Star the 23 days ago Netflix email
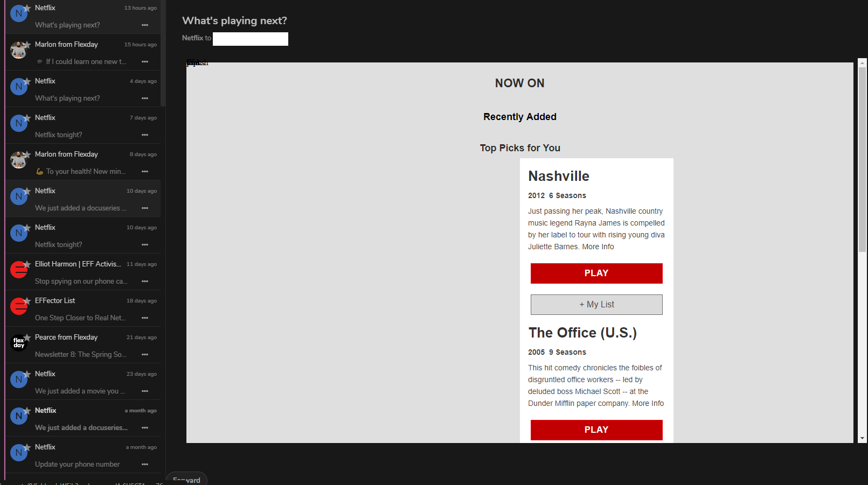This screenshot has height=485, width=868. click(27, 374)
